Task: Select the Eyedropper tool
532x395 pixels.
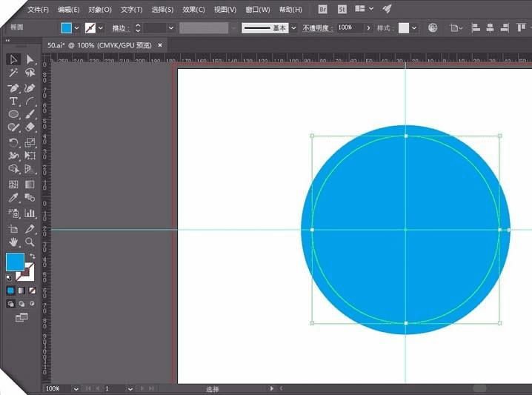Action: tap(13, 198)
